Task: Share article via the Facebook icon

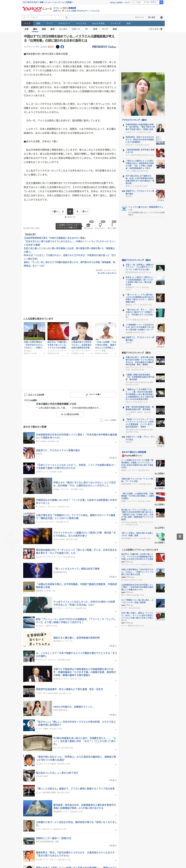Action: 62,47
